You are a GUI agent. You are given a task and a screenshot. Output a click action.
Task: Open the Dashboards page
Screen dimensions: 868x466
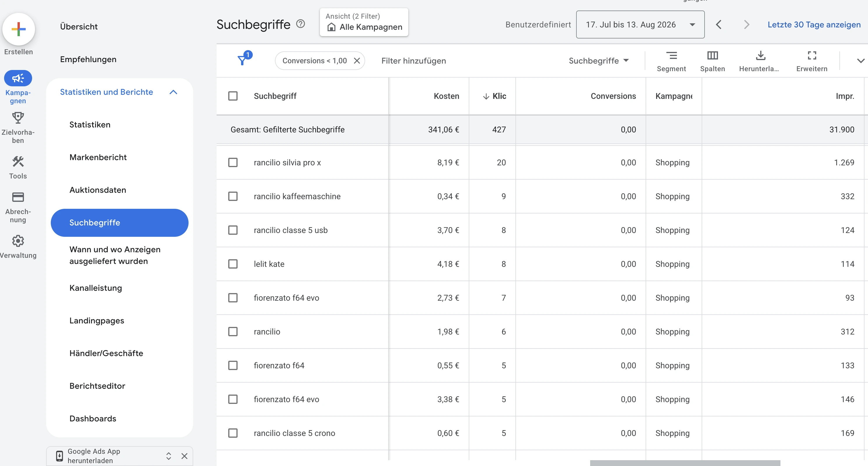click(x=93, y=419)
